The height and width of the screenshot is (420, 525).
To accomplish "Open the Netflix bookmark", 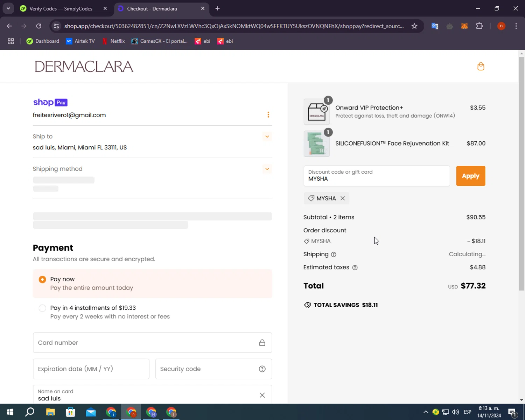I will point(113,41).
